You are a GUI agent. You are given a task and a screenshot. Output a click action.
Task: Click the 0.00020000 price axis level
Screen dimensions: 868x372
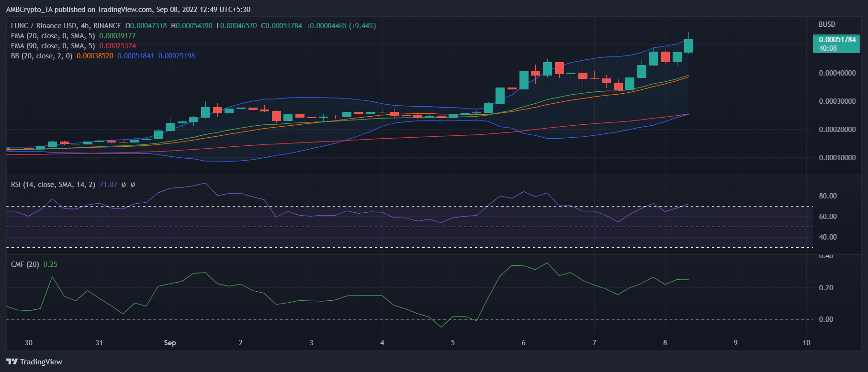tap(837, 130)
